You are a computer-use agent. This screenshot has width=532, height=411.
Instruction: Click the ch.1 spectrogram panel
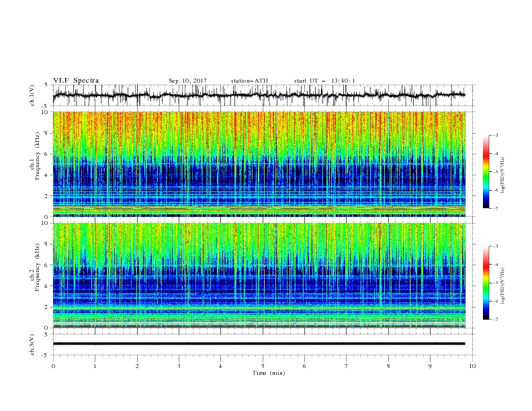point(259,164)
